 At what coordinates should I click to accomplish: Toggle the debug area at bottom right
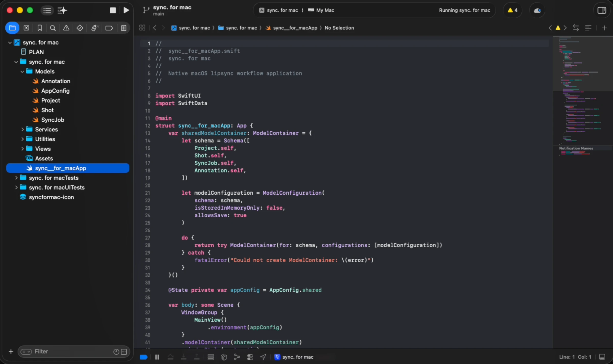tap(602, 357)
